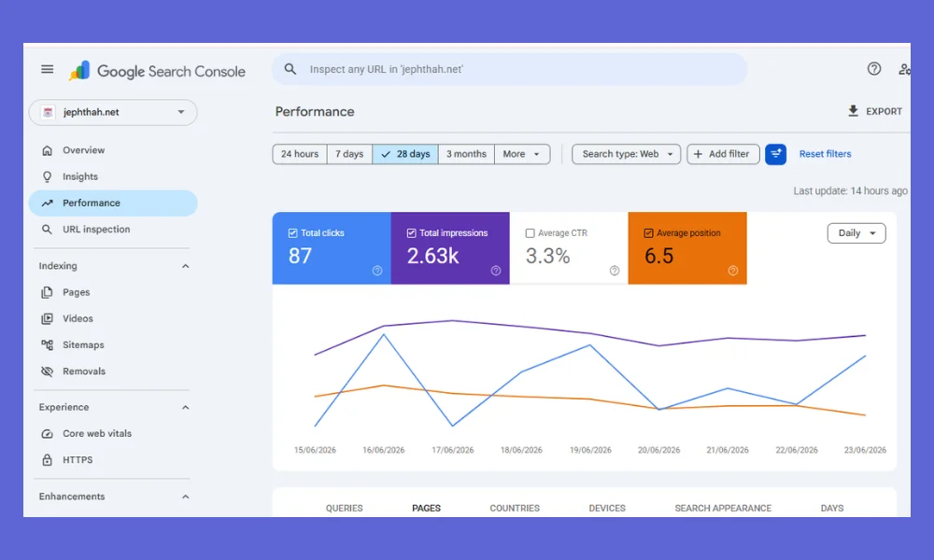
Task: Open Total clicks help tooltip icon
Action: point(377,271)
